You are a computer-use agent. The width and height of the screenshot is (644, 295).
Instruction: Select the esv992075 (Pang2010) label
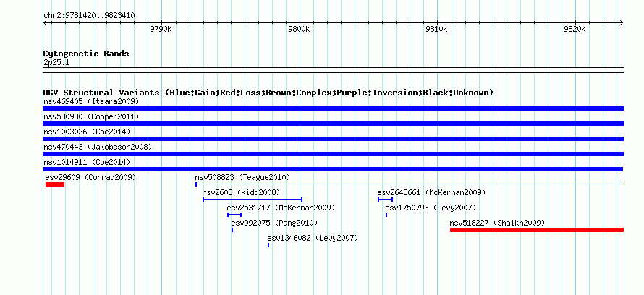(x=274, y=223)
